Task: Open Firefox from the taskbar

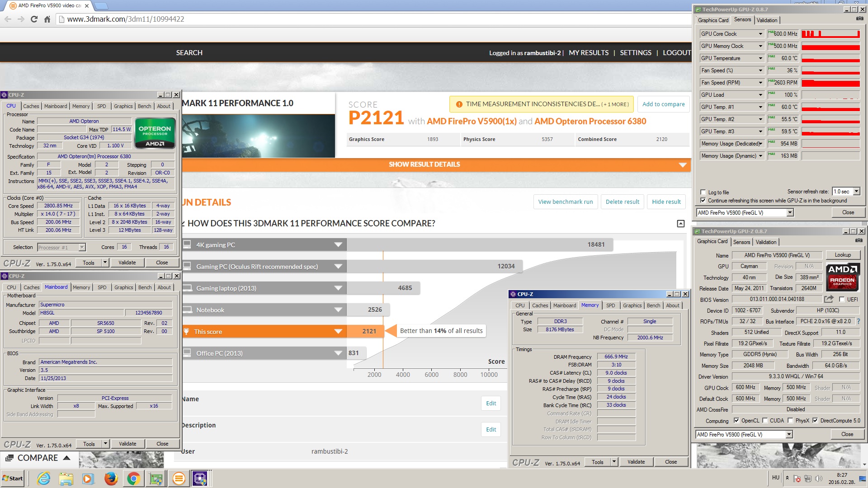Action: point(111,479)
